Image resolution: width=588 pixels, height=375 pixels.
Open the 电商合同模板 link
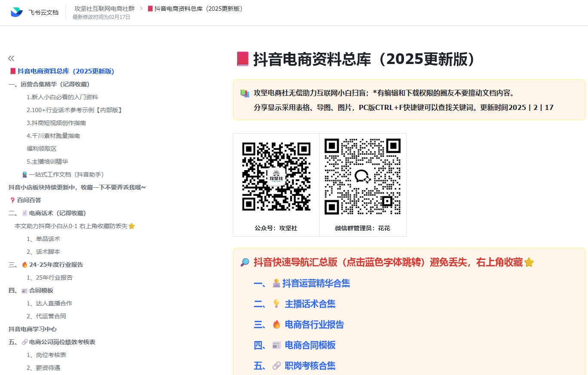(310, 345)
